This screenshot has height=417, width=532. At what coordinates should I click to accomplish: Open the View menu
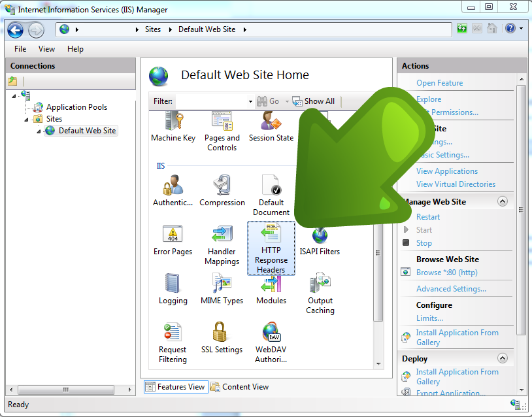[46, 49]
